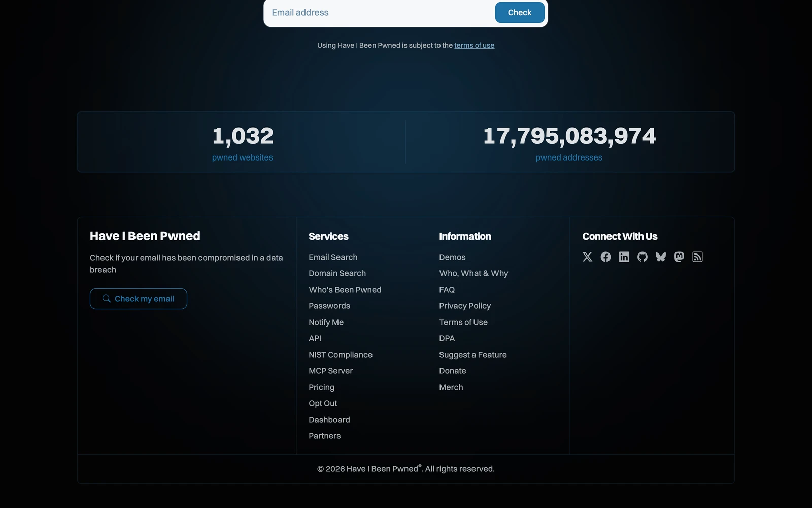Click the 17,795,083,974 addresses count
This screenshot has height=508, width=812.
(x=569, y=136)
